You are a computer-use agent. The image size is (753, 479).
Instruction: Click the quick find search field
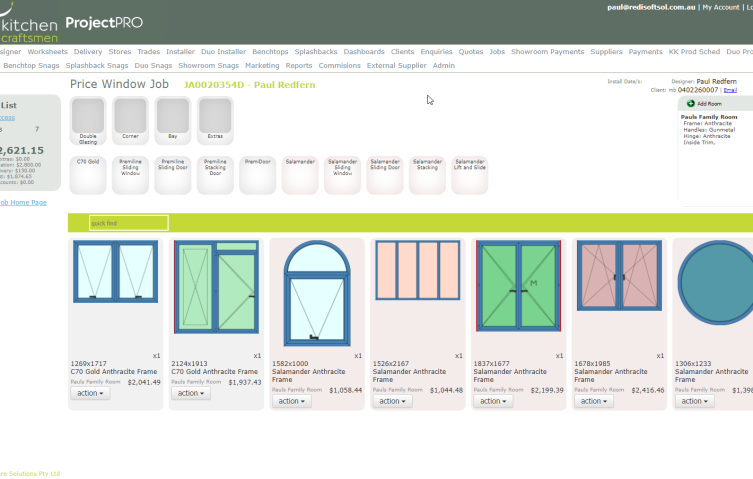pos(129,223)
